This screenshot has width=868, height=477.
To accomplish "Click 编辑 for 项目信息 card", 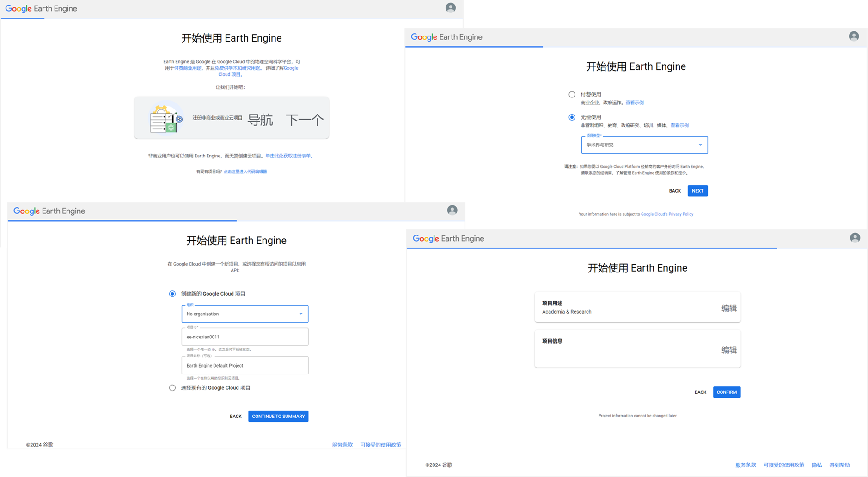I will tap(729, 350).
